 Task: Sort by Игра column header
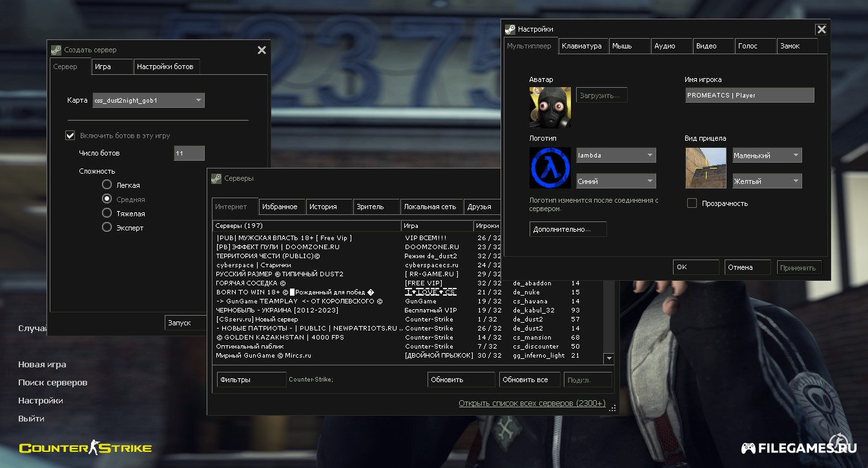pos(437,226)
